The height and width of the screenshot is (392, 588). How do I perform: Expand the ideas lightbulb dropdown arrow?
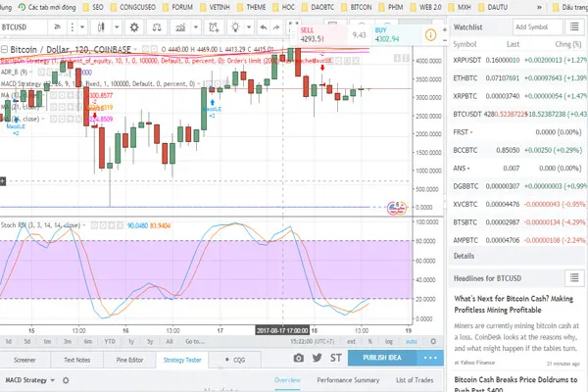[x=249, y=27]
